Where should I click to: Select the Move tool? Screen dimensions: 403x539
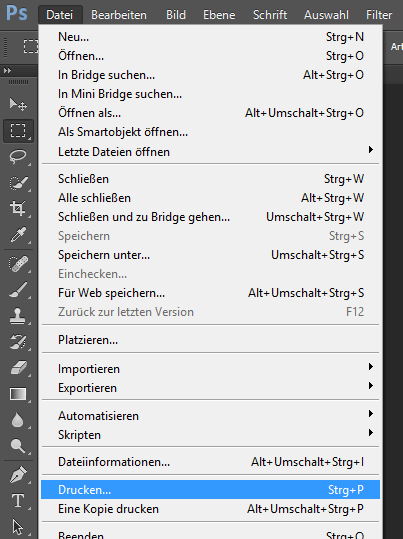[18, 104]
